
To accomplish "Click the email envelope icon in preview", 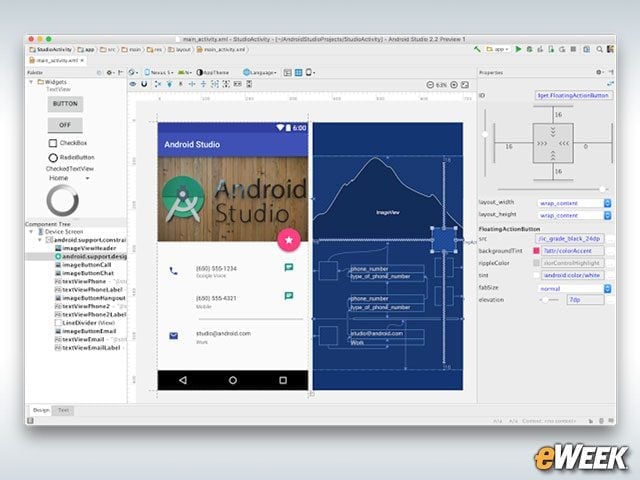I will [173, 336].
